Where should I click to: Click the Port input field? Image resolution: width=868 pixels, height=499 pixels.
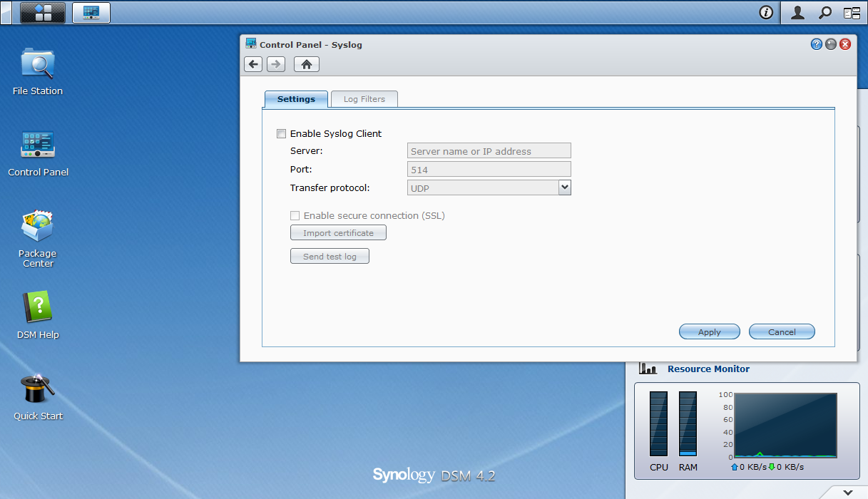[489, 169]
